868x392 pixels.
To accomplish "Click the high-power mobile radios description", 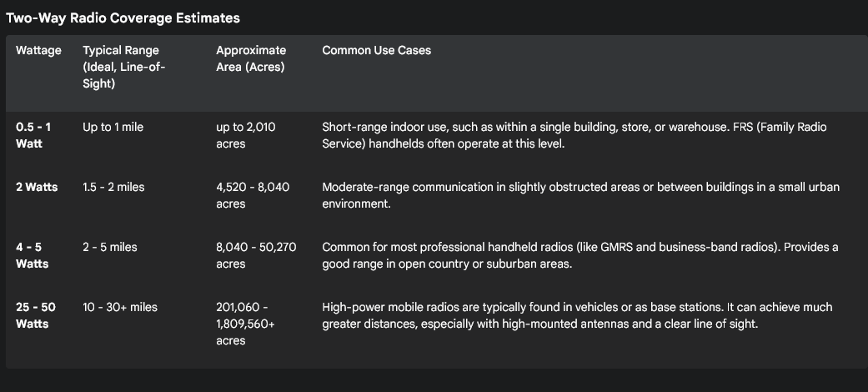I will click(577, 315).
